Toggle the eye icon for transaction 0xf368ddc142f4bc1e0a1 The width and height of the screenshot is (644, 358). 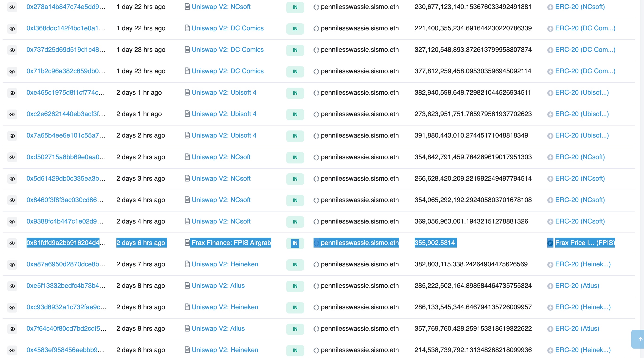point(12,28)
